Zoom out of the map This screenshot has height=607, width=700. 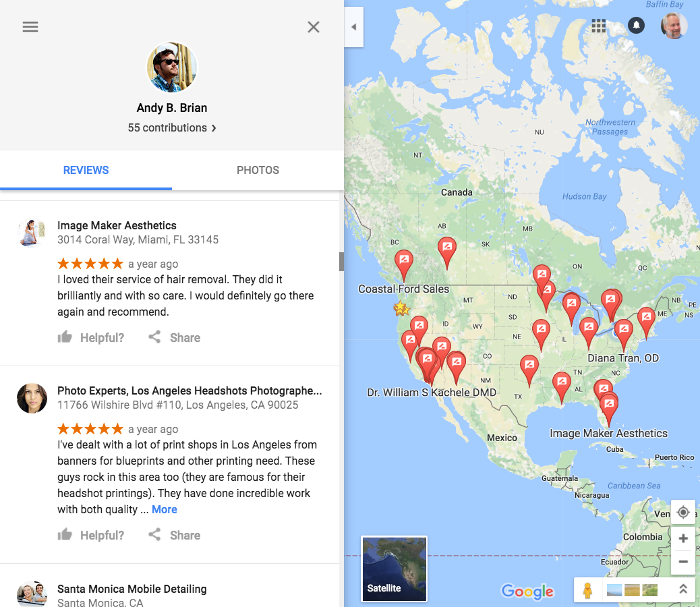click(x=682, y=562)
